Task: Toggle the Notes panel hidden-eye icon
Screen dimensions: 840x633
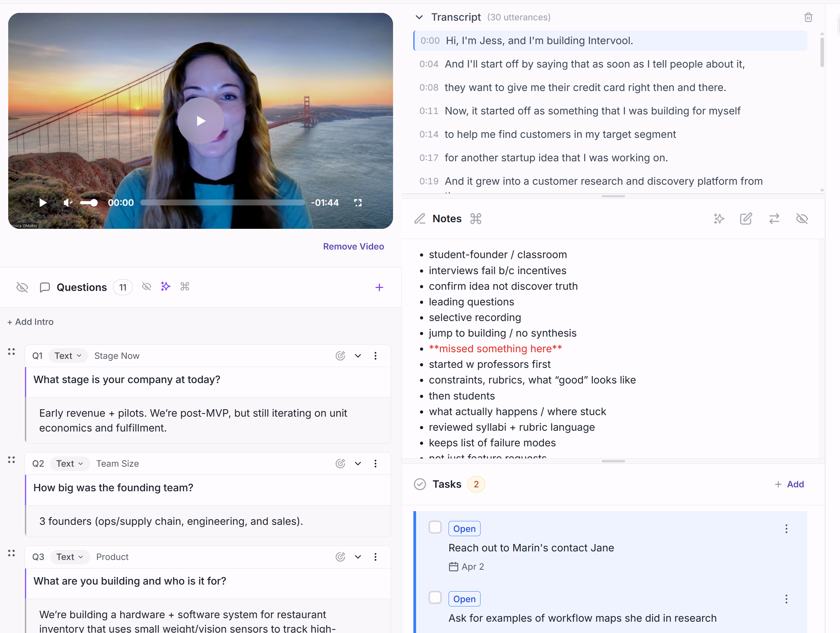Action: pos(802,219)
